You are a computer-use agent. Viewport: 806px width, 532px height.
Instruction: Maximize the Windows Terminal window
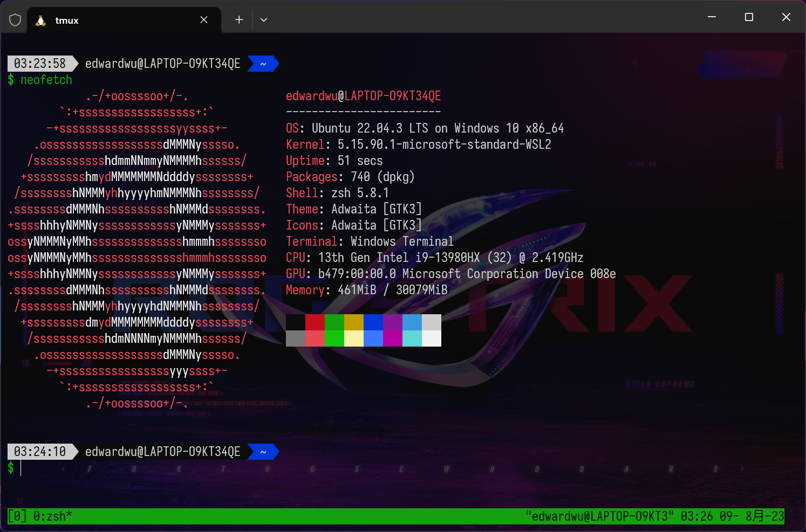[749, 17]
